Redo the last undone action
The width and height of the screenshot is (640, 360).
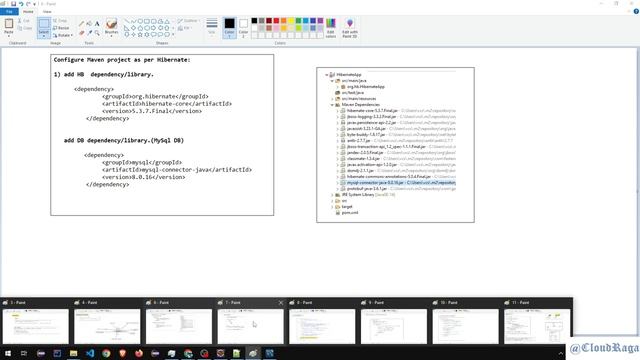tap(28, 4)
